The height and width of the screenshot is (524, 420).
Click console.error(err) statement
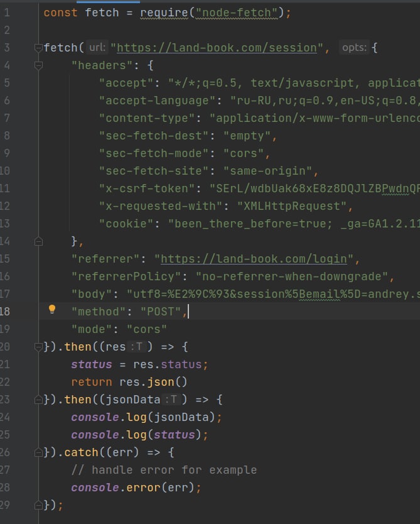[x=136, y=488]
